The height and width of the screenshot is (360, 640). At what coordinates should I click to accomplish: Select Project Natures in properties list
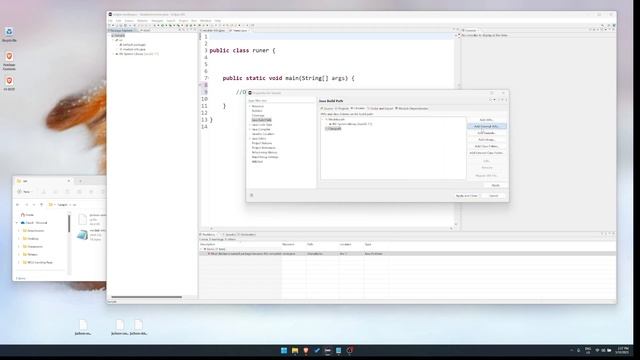(x=262, y=143)
